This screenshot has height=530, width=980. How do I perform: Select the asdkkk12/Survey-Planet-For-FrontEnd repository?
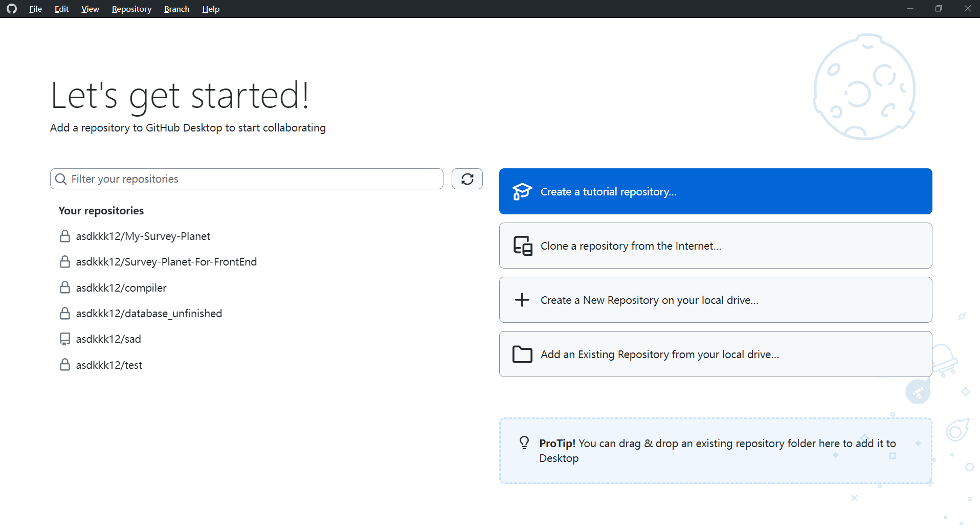[x=166, y=262]
